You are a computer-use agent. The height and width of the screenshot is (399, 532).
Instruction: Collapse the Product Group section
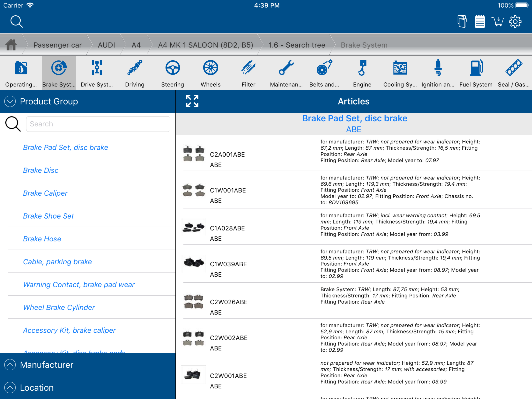pyautogui.click(x=10, y=101)
